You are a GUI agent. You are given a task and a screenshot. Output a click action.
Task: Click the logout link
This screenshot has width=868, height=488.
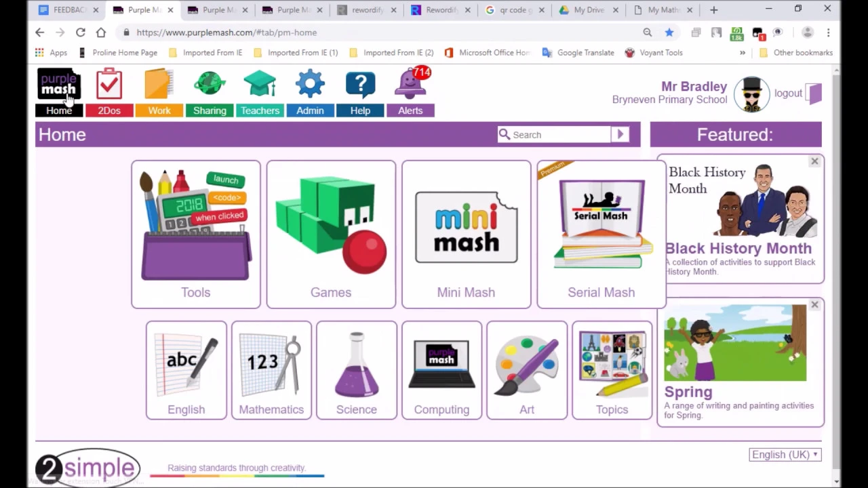(788, 94)
